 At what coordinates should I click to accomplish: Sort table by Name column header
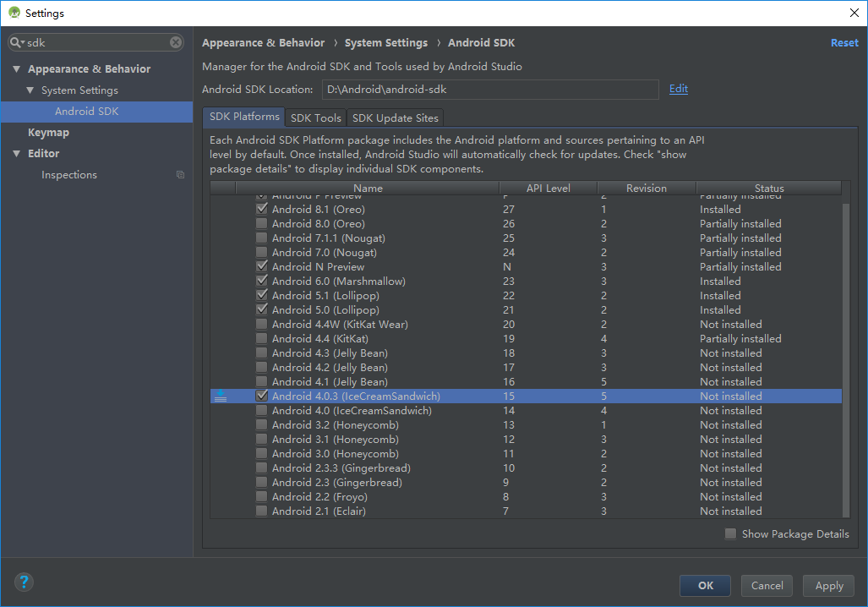tap(368, 189)
